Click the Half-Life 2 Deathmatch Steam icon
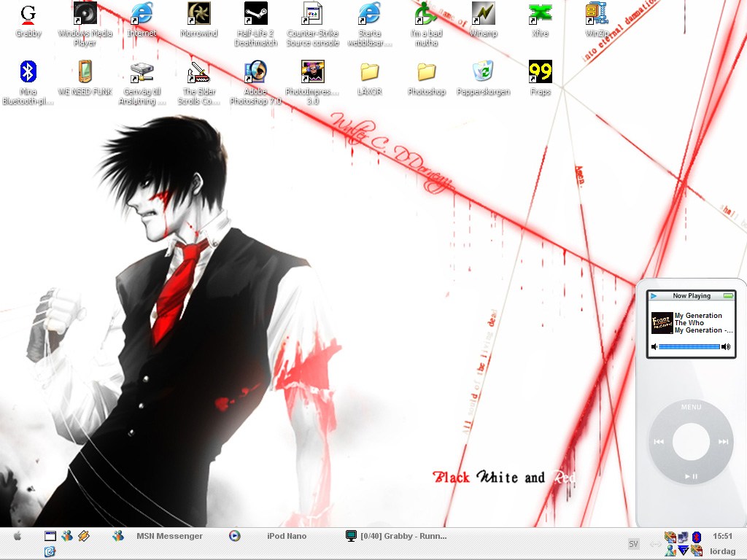 [x=256, y=14]
